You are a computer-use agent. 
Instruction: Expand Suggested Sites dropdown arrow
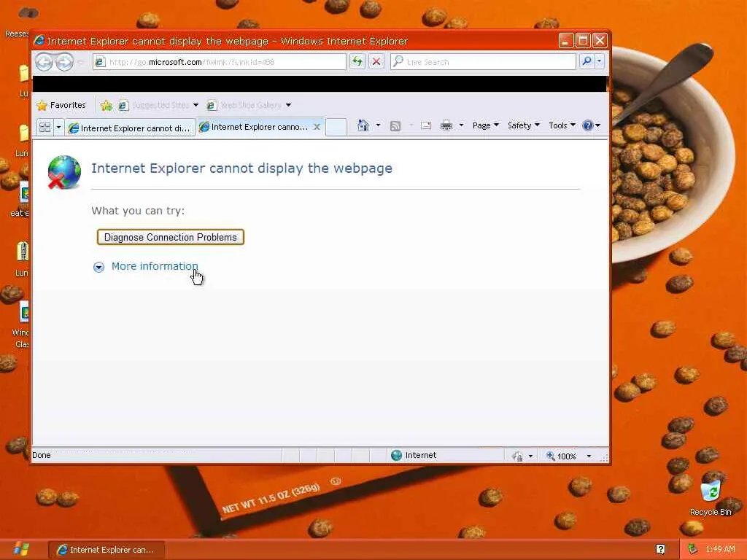coord(196,105)
